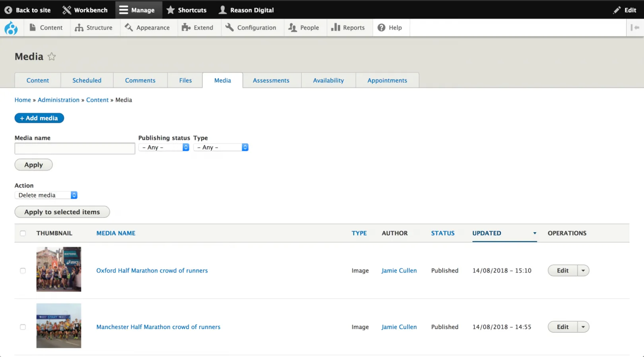Click the Content page icon
Screen dimensions: 644x357
(33, 27)
